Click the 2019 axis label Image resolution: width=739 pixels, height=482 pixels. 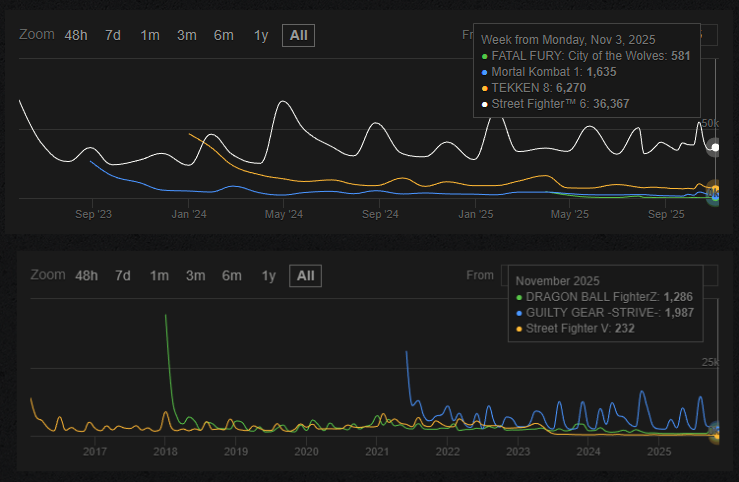tap(236, 451)
